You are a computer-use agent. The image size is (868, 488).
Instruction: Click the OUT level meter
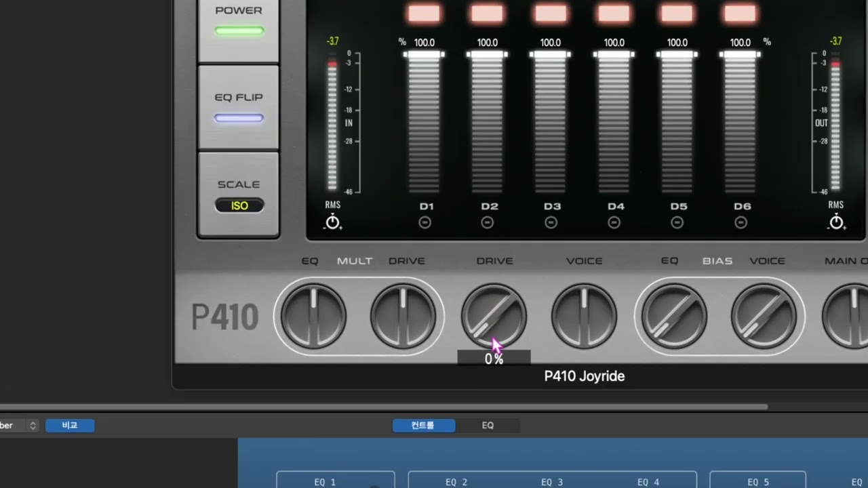point(836,123)
